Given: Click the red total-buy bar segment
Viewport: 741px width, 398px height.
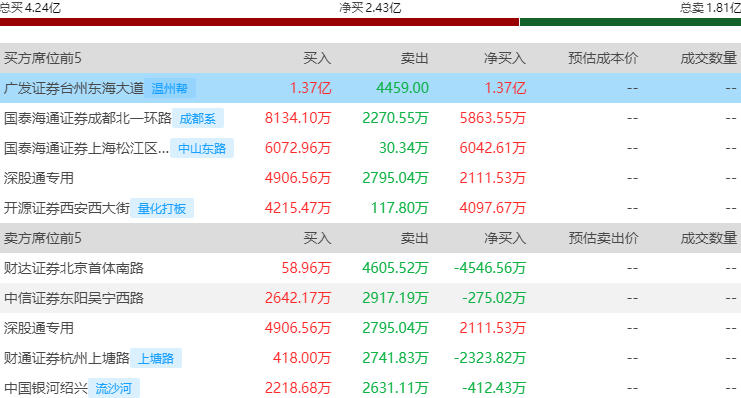Looking at the screenshot, I should tap(259, 22).
